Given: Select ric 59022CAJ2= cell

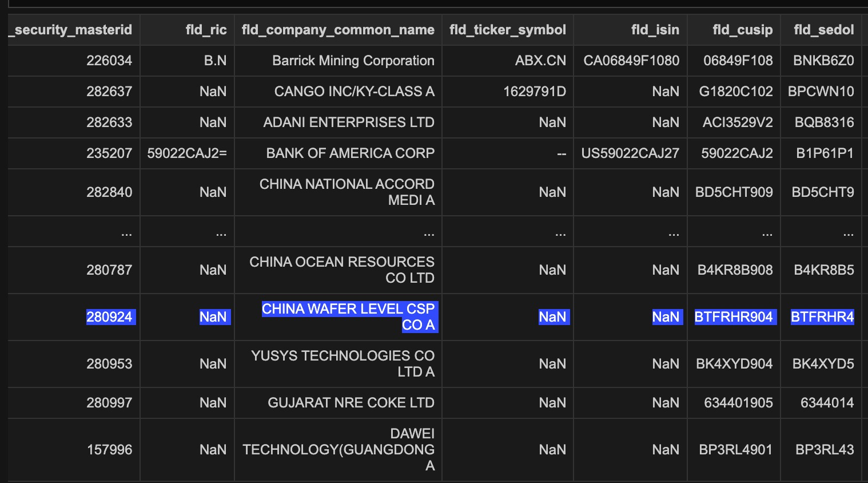Looking at the screenshot, I should pos(187,153).
